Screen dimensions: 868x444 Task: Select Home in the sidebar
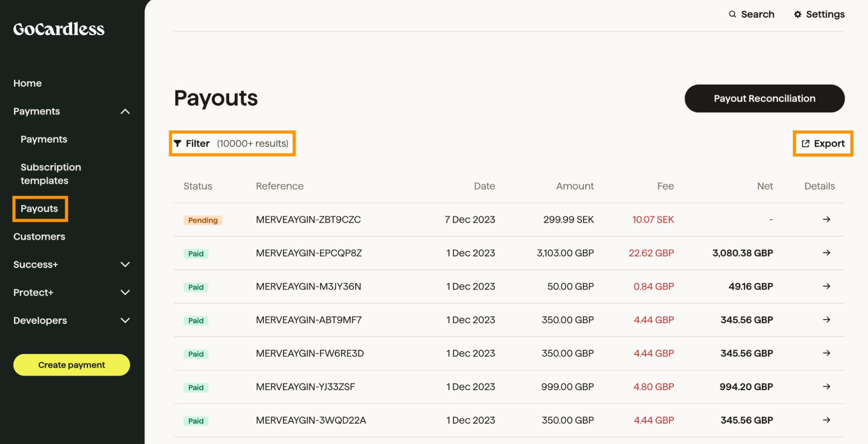(x=27, y=83)
